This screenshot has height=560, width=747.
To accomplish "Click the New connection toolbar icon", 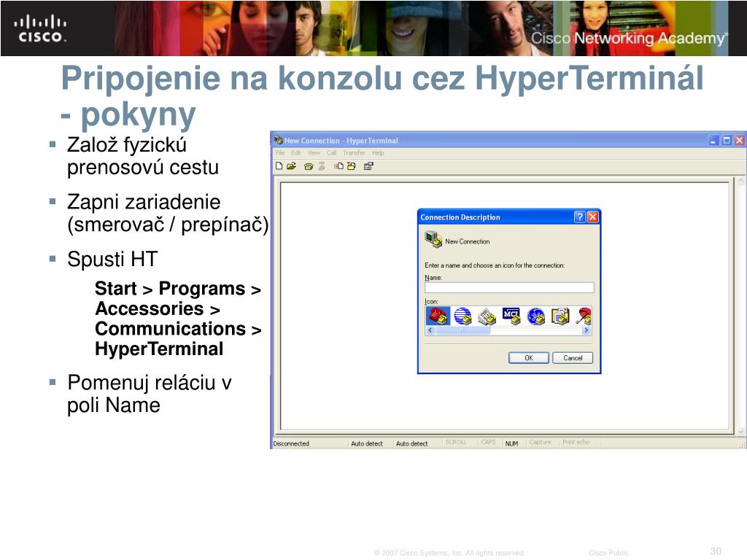I will (x=279, y=166).
